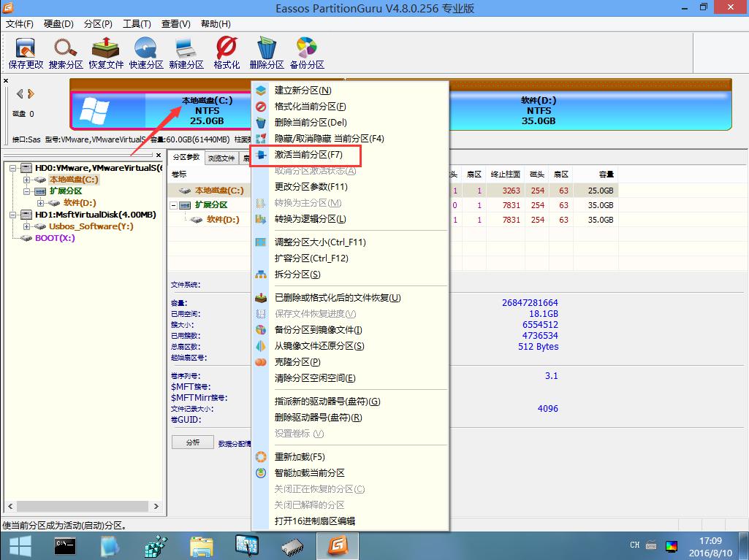Viewport: 749px width, 560px height.
Task: Select 隐藏/取消隐藏 当前分区(F4) menu entry
Action: pos(350,139)
